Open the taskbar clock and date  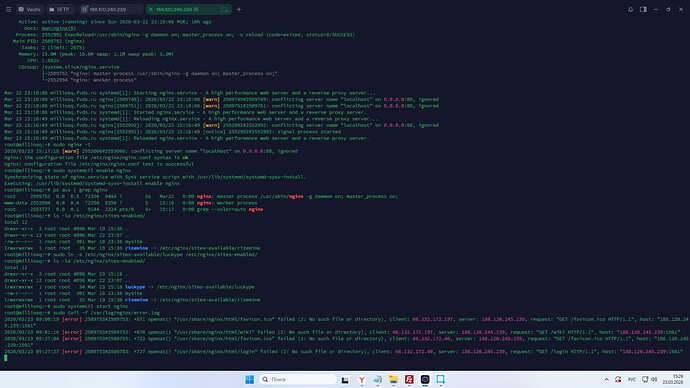click(x=673, y=379)
